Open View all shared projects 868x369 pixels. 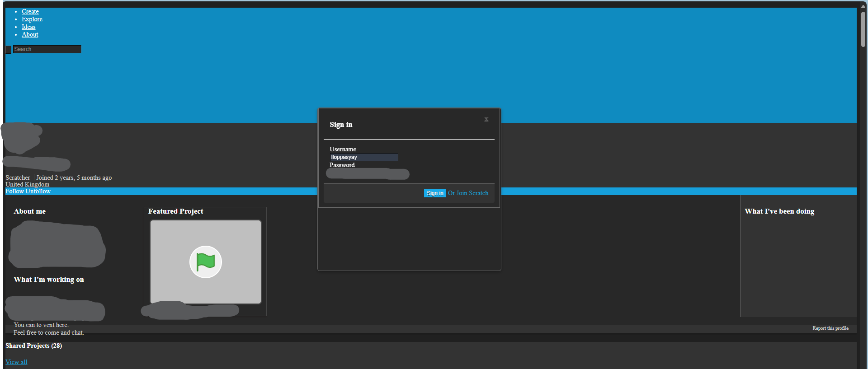coord(16,362)
